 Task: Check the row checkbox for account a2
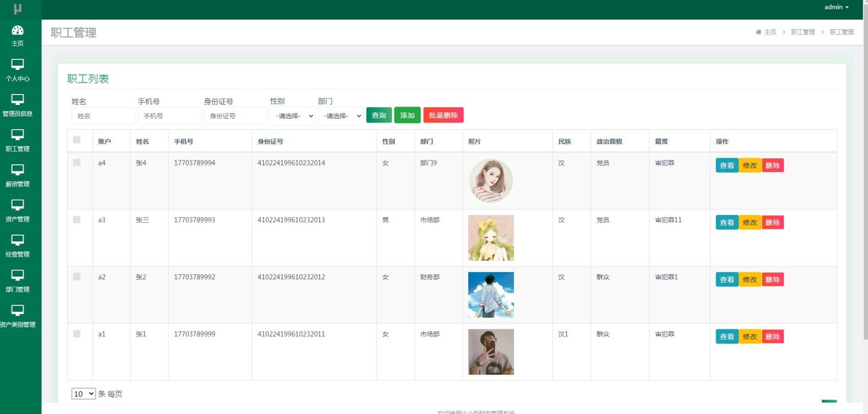(77, 277)
